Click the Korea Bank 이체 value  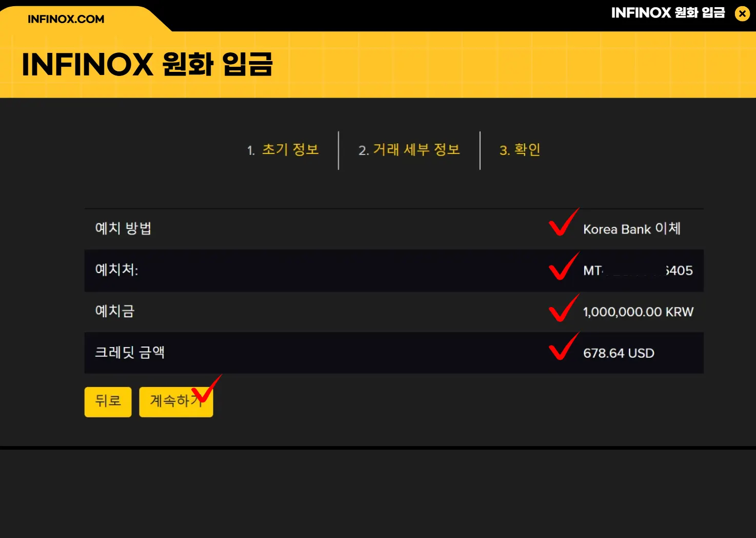[x=632, y=229]
